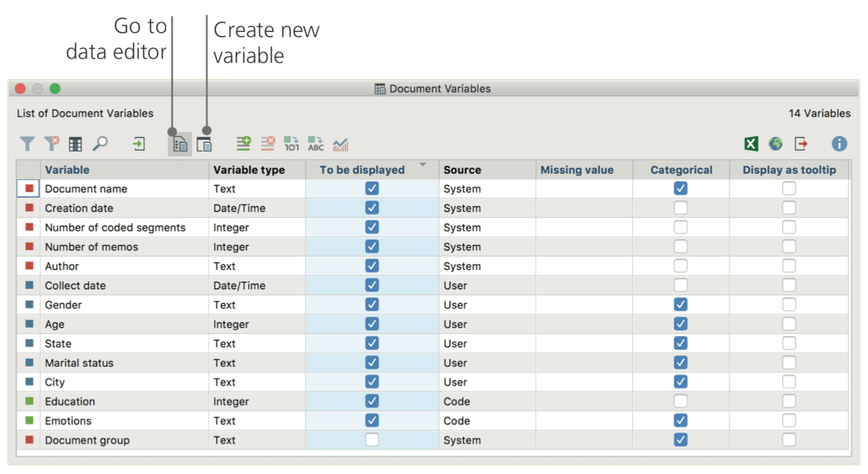Select the Missing value cell for Education
Viewport: 868px width, 474px height.
[x=584, y=402]
